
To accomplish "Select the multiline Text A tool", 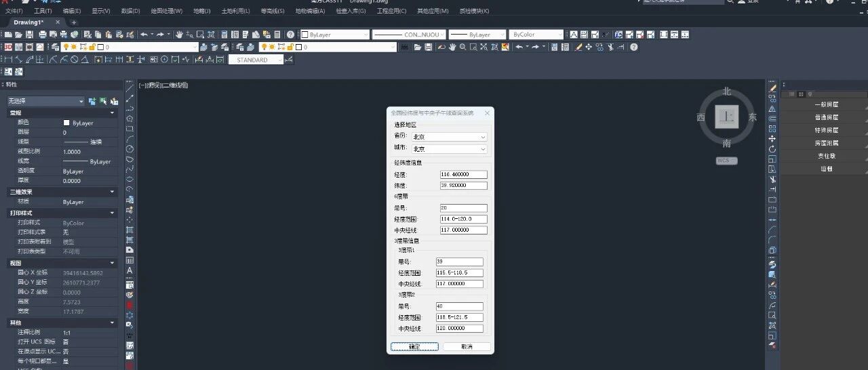I will (x=130, y=270).
